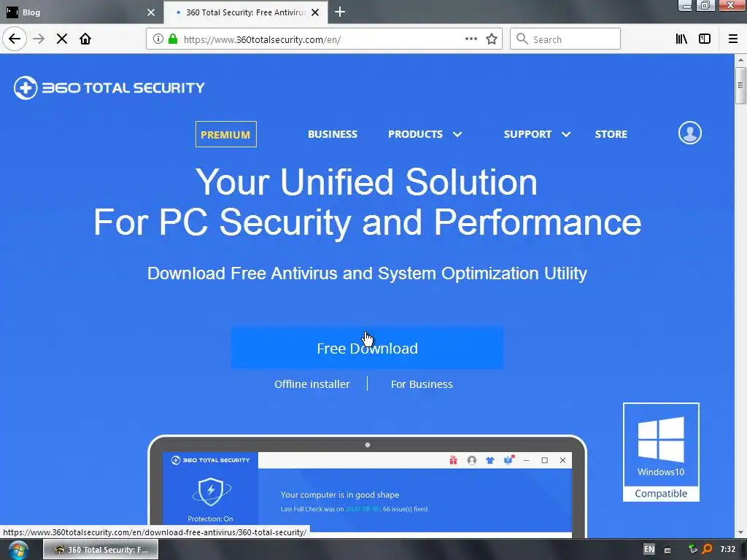Open the BUSINESS navigation item
Image resolution: width=747 pixels, height=560 pixels.
click(333, 134)
